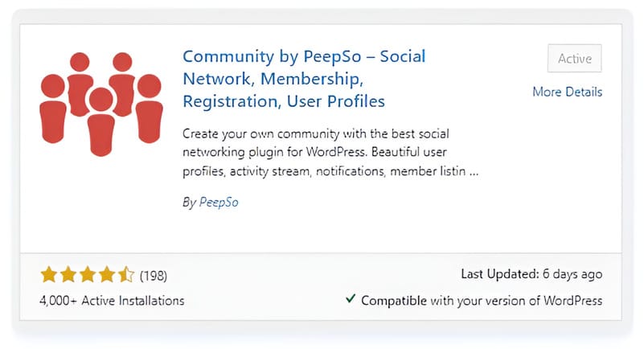Click the third gold rating star
This screenshot has height=349, width=644.
click(88, 275)
